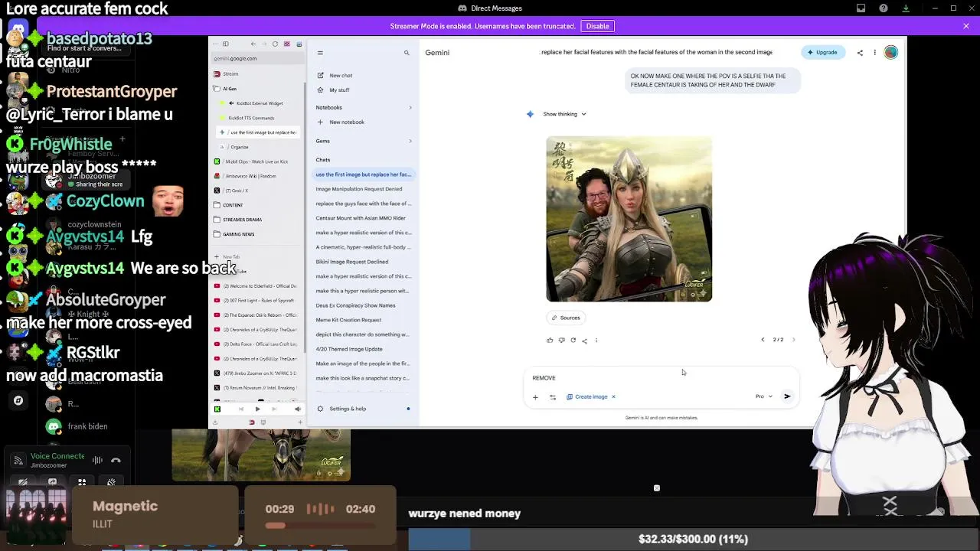This screenshot has width=980, height=551.
Task: Share conversation using top share icon
Action: point(860,53)
